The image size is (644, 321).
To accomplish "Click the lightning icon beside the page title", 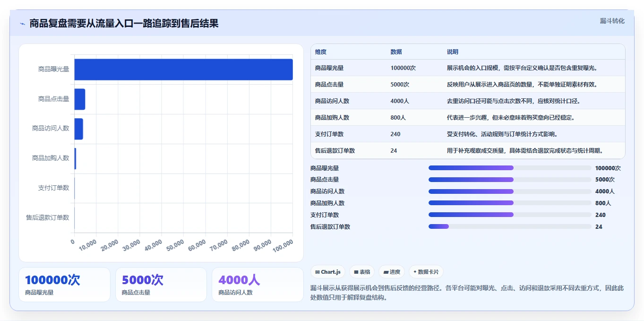I will [22, 24].
